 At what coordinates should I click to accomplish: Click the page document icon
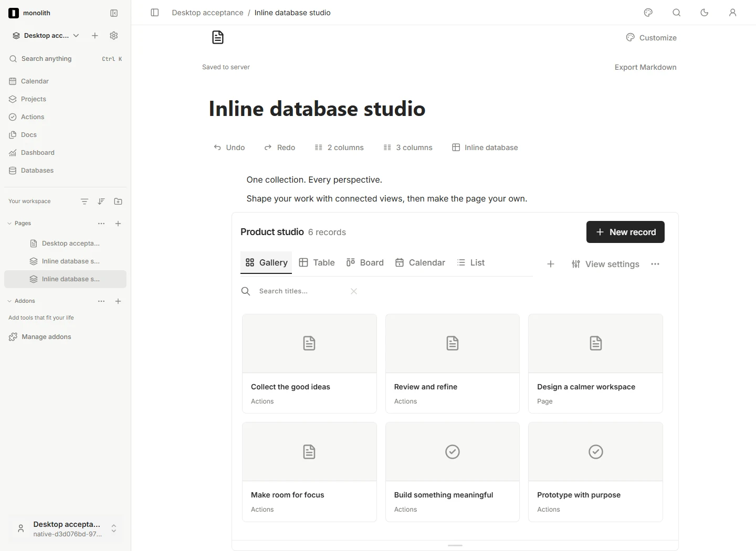[x=218, y=37]
